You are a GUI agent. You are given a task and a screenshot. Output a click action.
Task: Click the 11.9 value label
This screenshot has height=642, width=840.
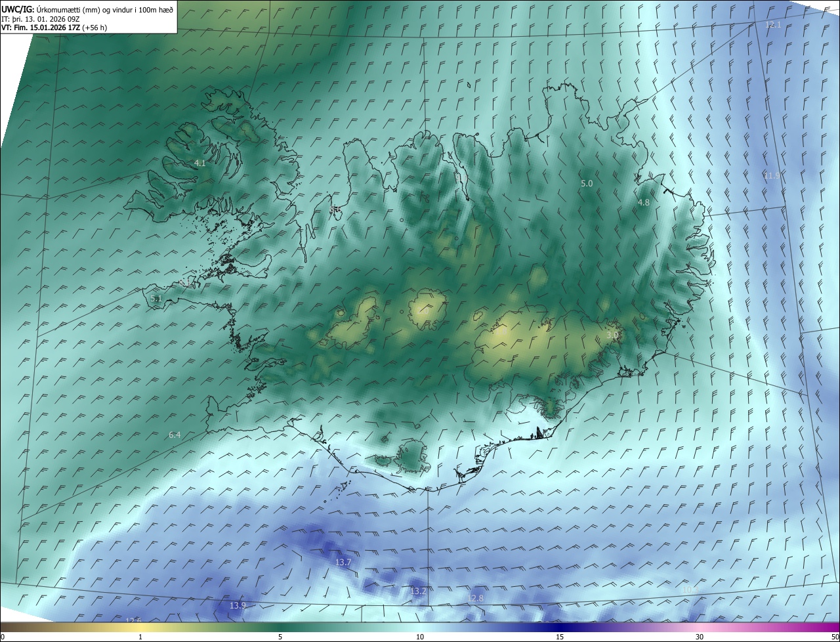772,175
